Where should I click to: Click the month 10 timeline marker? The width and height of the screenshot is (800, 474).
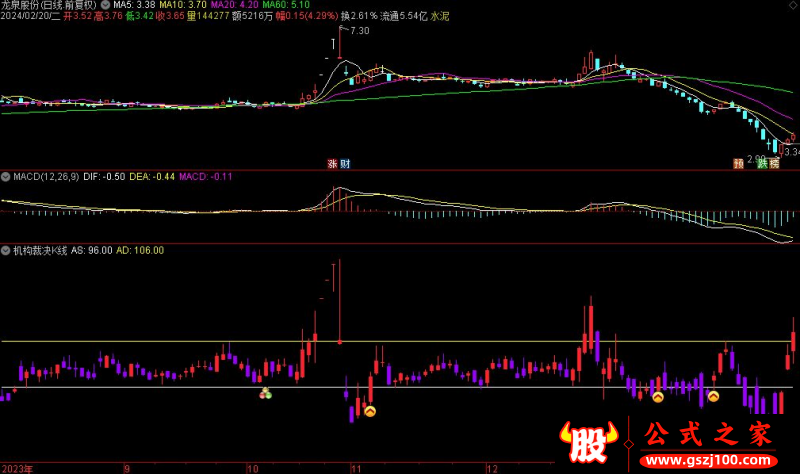(x=253, y=469)
